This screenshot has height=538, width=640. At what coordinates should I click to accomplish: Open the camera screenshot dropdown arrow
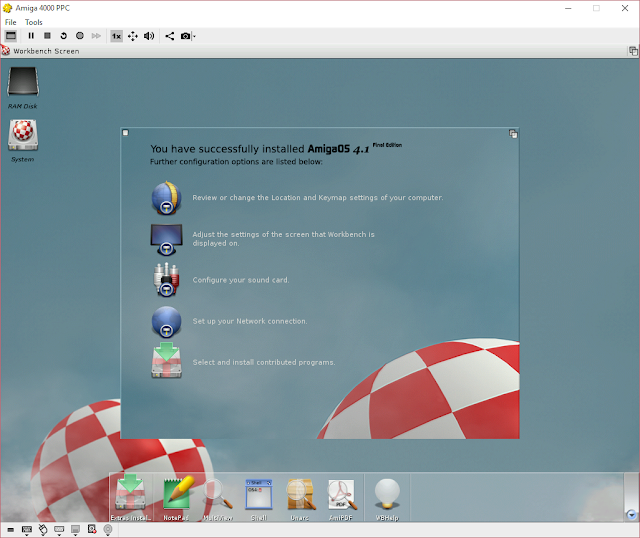click(194, 36)
